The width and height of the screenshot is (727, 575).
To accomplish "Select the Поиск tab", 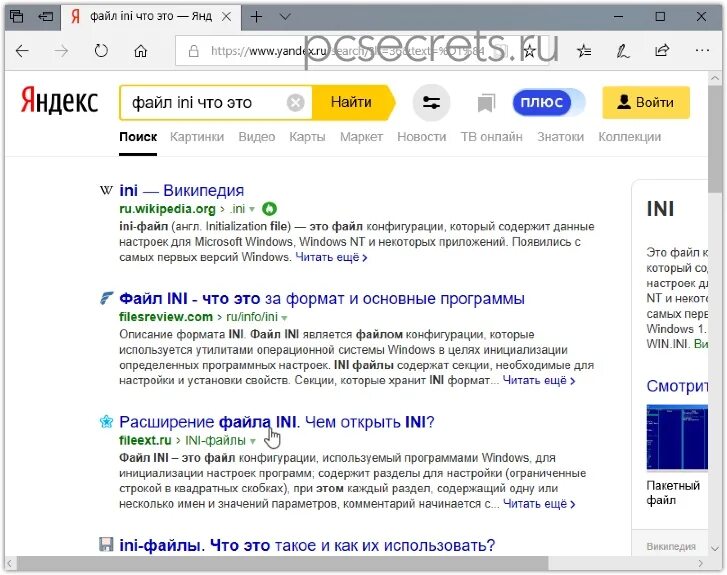I will (138, 137).
